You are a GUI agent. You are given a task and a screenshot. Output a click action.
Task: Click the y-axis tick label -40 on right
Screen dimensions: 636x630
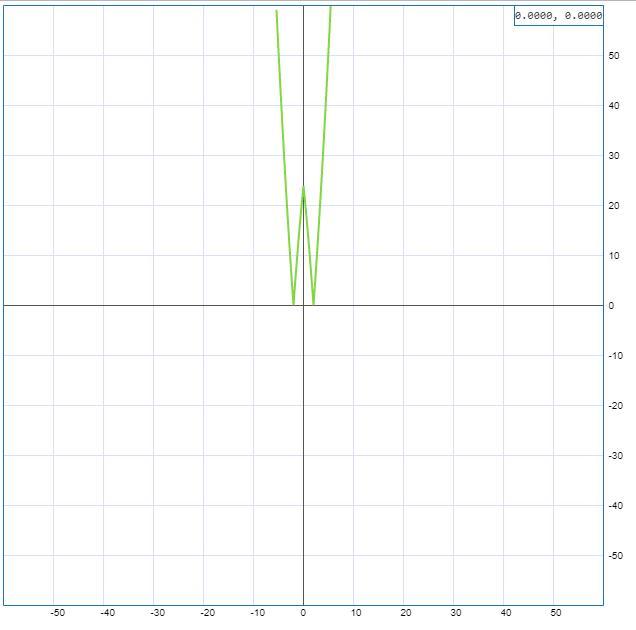click(615, 505)
